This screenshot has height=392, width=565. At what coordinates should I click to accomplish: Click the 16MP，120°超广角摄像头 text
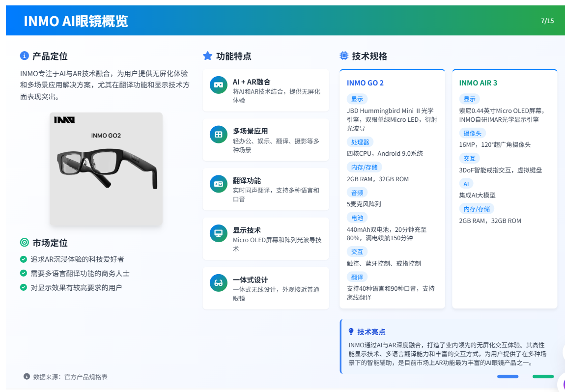pyautogui.click(x=495, y=145)
